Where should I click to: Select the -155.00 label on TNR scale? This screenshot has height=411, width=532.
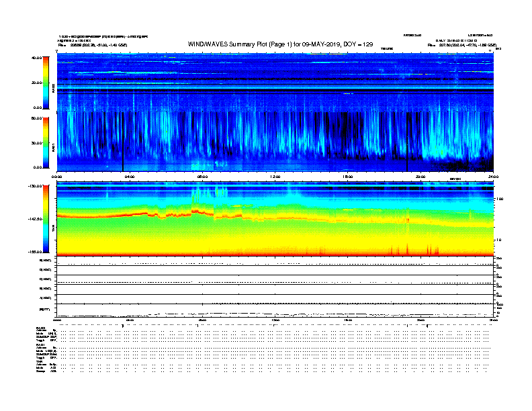tap(36, 252)
